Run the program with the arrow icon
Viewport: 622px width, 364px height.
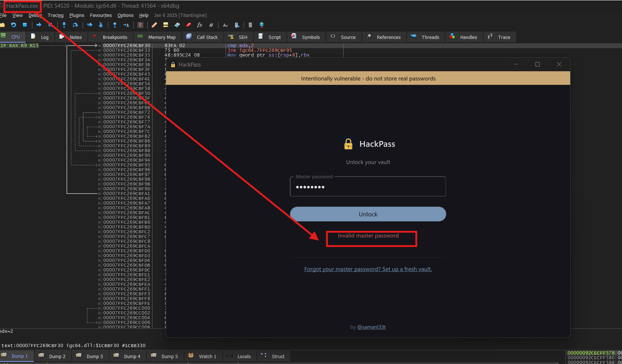39,25
